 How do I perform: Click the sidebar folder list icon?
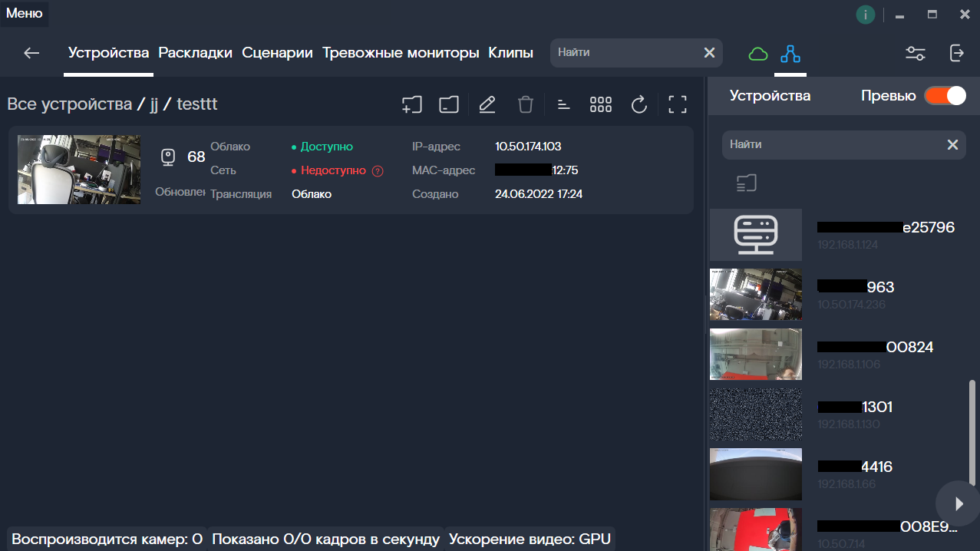pos(746,183)
